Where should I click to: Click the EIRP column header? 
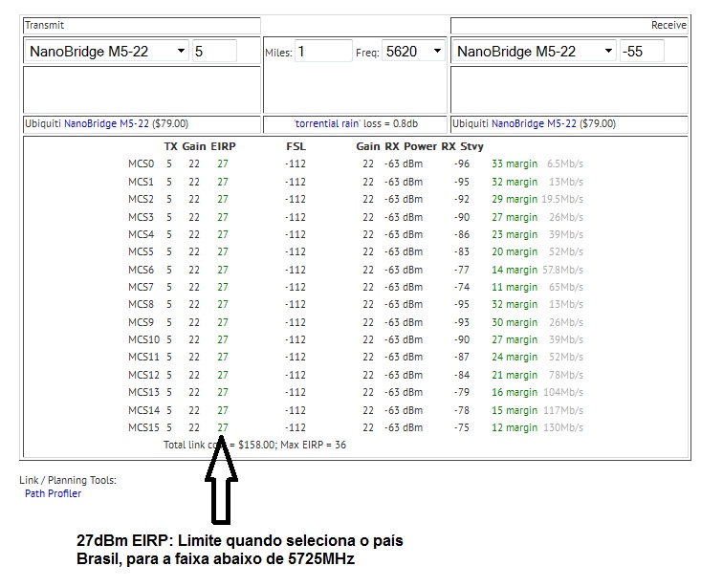click(x=223, y=146)
